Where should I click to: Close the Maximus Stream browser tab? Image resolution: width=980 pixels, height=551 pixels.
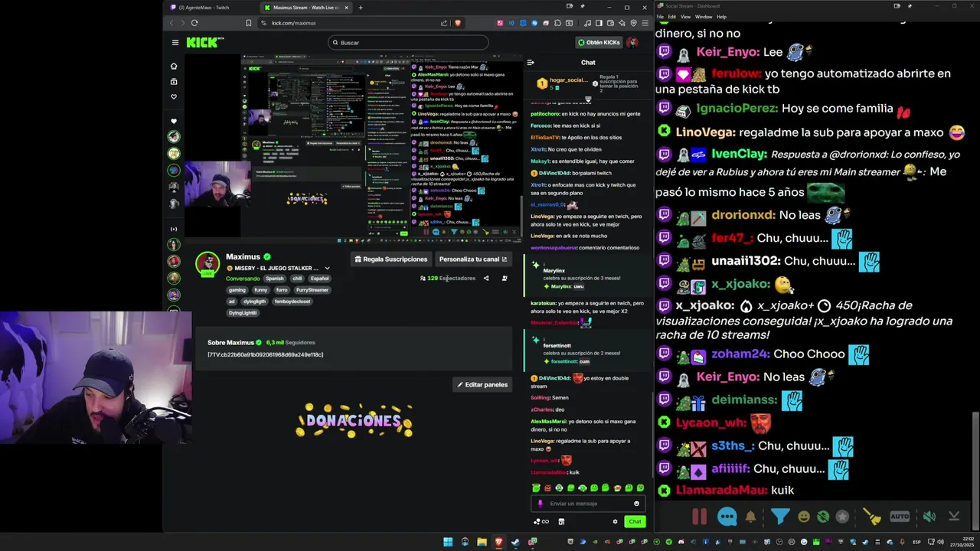coord(346,8)
